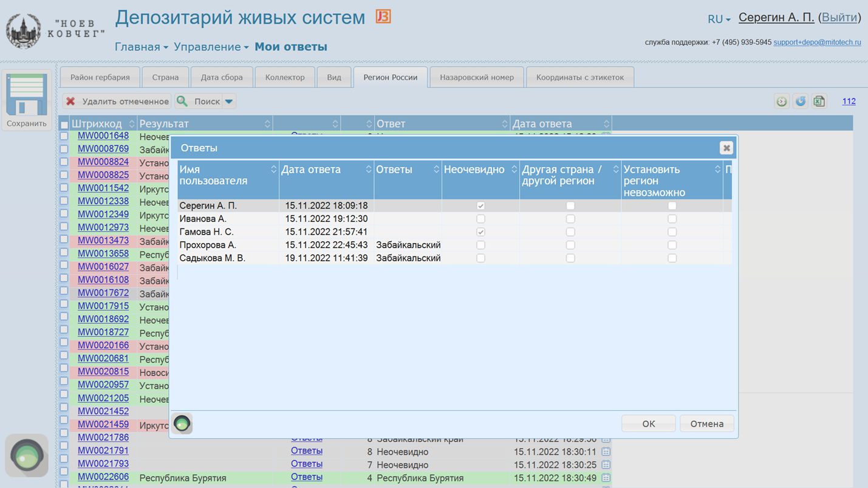Open Ответы link in MW0022606 row
Viewport: 868px width, 488px height.
tap(307, 477)
